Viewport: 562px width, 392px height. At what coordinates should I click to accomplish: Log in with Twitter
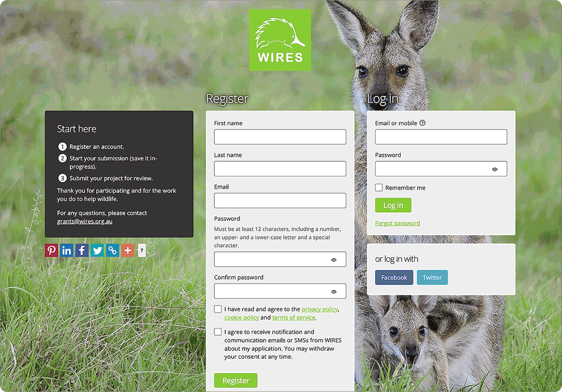tap(432, 277)
